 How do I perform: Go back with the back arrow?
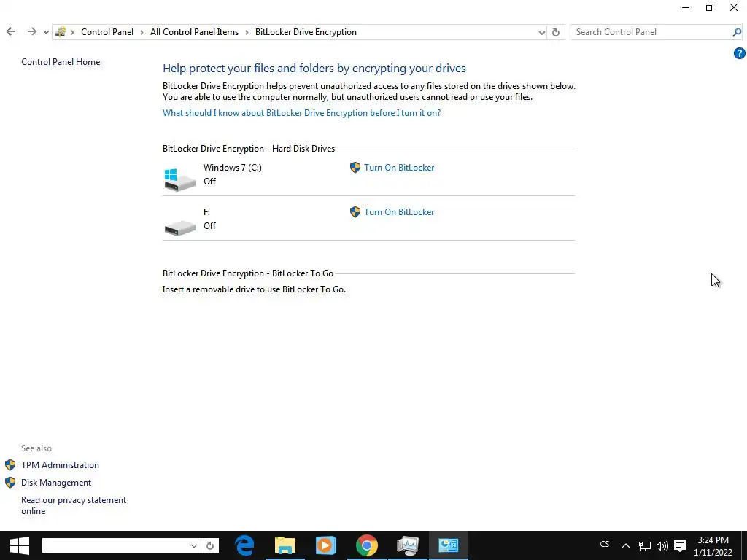coord(11,32)
